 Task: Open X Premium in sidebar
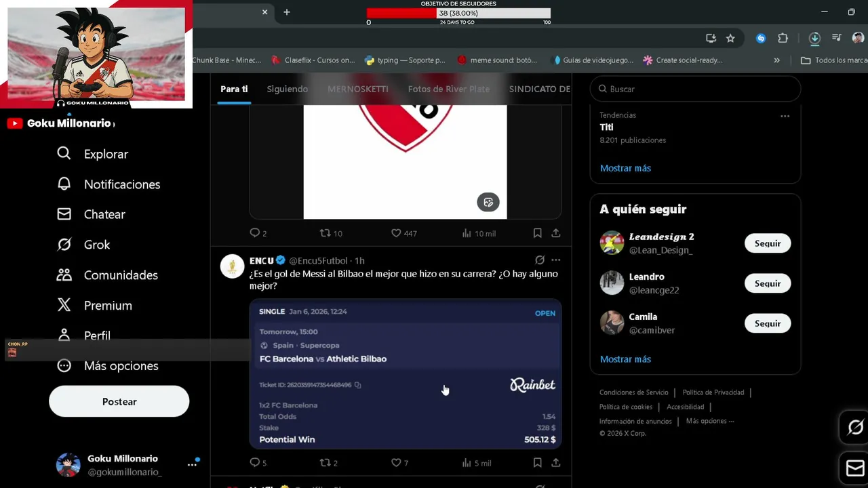tap(94, 306)
